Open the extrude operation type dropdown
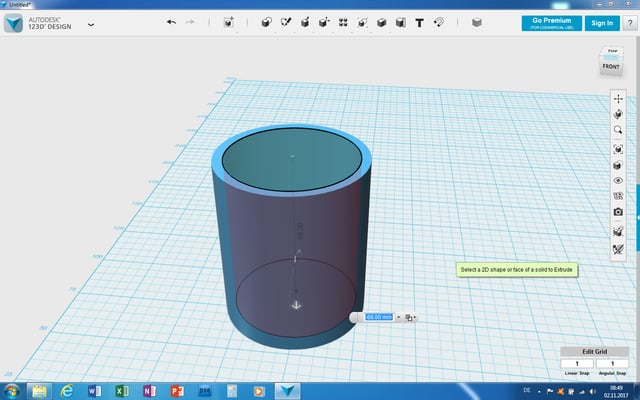The width and height of the screenshot is (640, 400). [x=410, y=317]
